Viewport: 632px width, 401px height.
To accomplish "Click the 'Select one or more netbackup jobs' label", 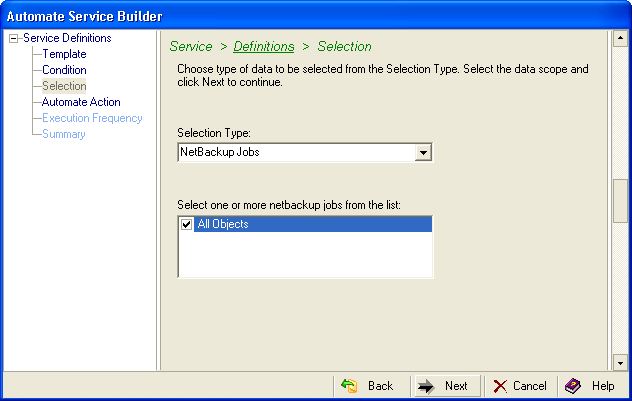I will pyautogui.click(x=289, y=205).
